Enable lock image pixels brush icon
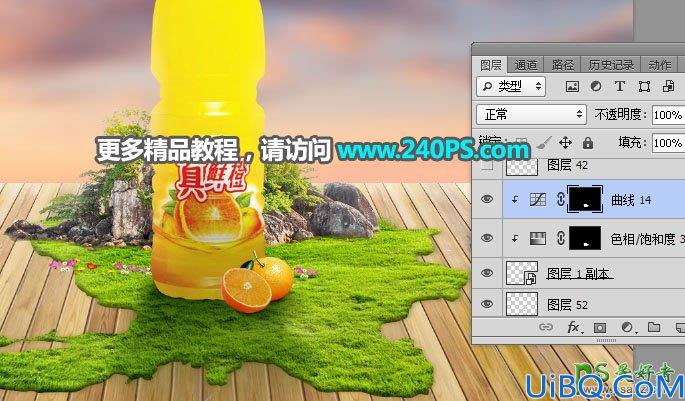Image resolution: width=685 pixels, height=401 pixels. (x=543, y=142)
